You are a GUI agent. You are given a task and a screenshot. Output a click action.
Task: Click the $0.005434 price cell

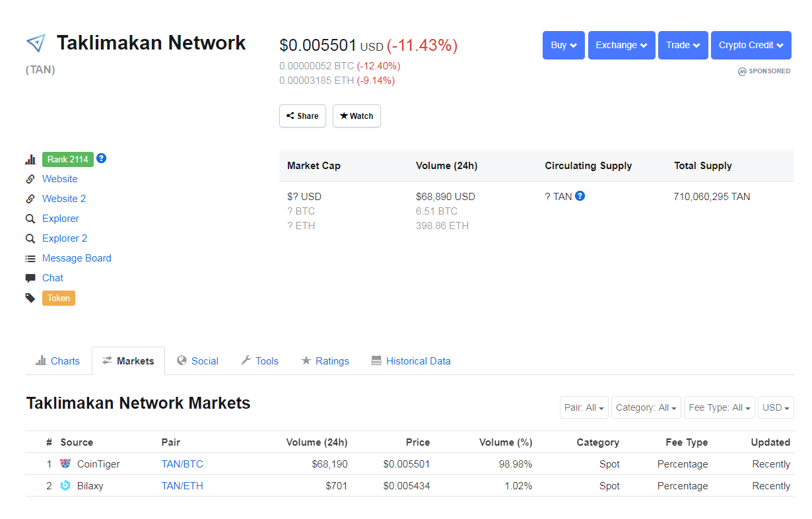tap(407, 486)
